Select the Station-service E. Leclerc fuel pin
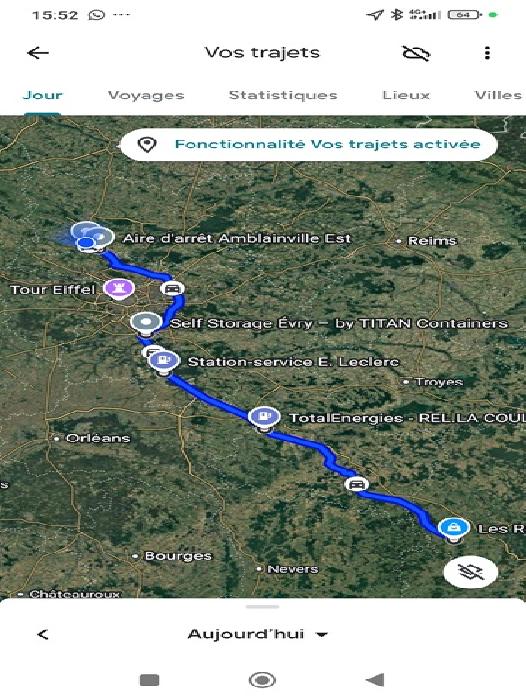The width and height of the screenshot is (526, 700). tap(164, 361)
